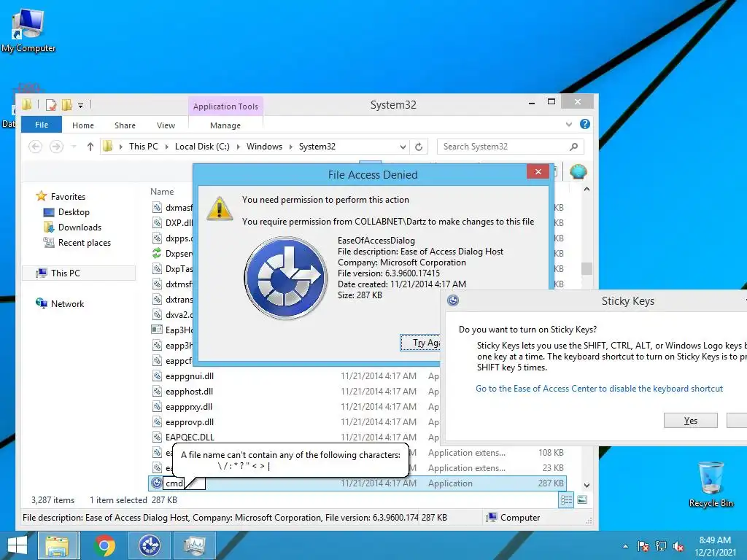The image size is (747, 560).
Task: Expand the ribbon chevron
Action: [569, 124]
